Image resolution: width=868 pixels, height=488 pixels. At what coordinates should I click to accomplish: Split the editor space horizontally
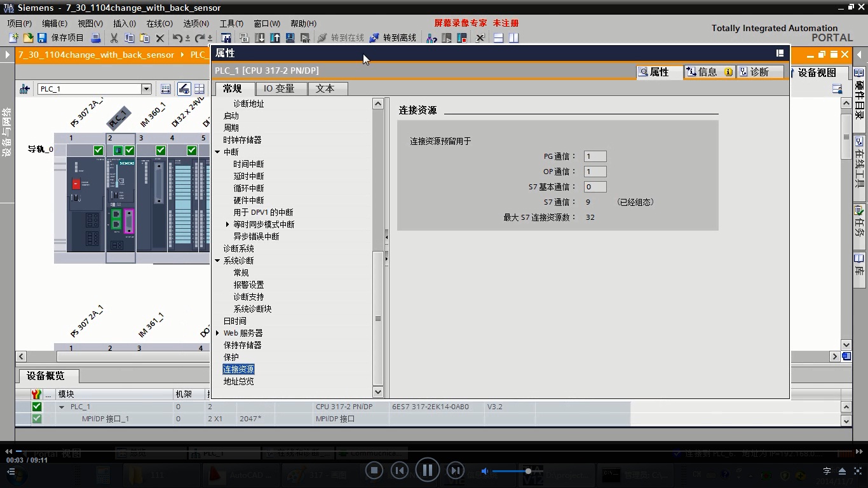click(499, 38)
